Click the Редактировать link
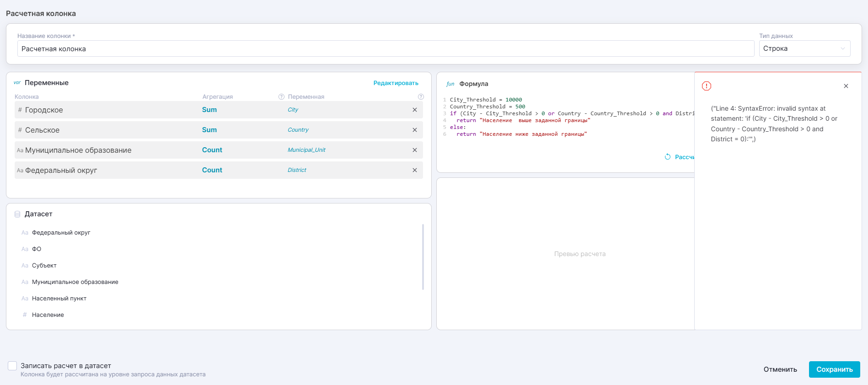This screenshot has width=868, height=385. [x=396, y=83]
